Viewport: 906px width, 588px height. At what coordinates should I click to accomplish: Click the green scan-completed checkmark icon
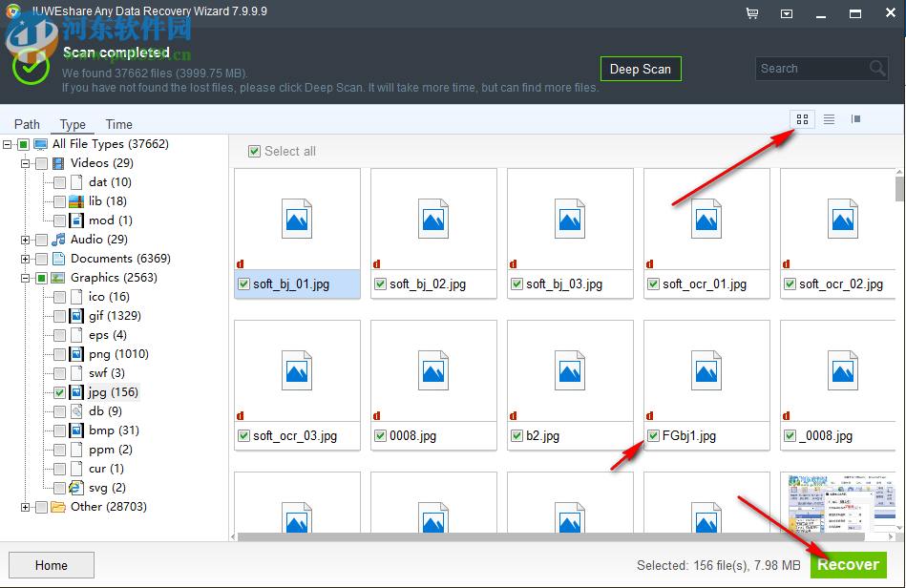point(31,68)
